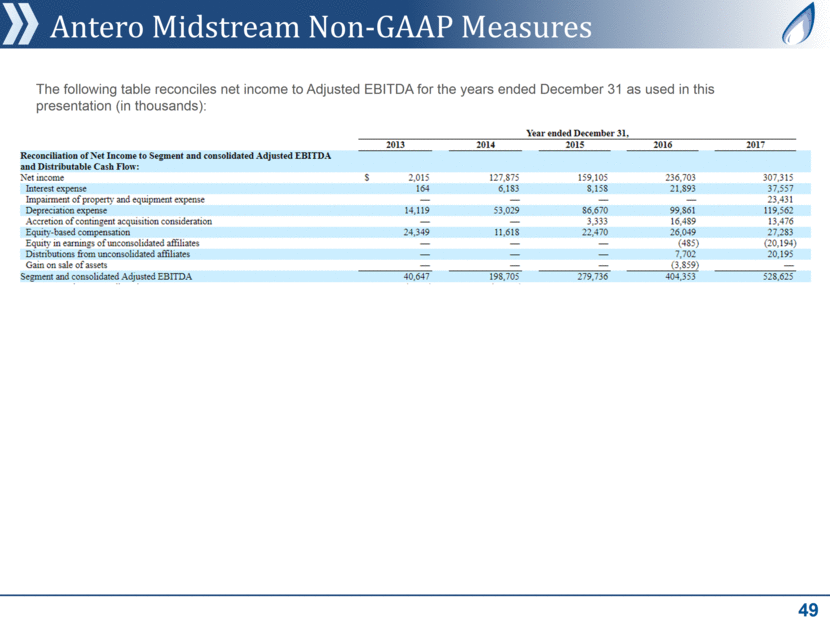Viewport: 830px width, 623px height.
Task: Select the Adjusted EBITDA total 404,353
Action: tap(681, 277)
